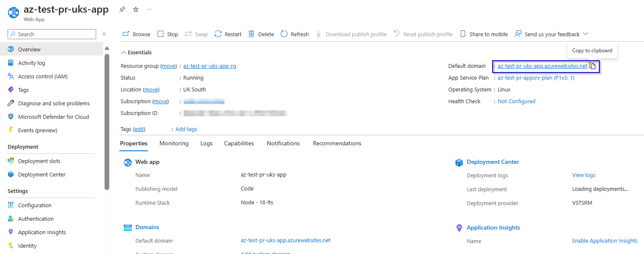Click the sidebar scroll-up arrow
Viewport: 644px width, 254px height.
[x=107, y=48]
